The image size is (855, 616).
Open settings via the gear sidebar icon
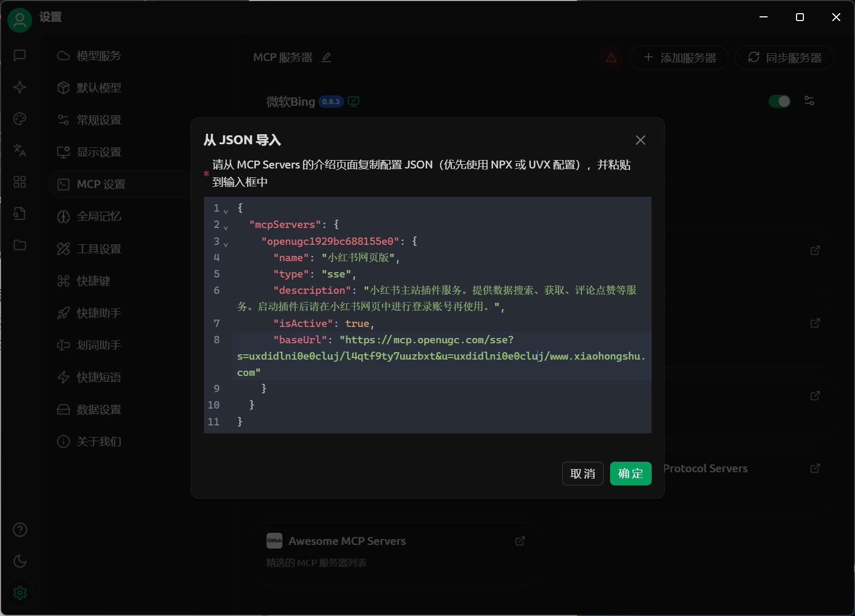tap(20, 593)
